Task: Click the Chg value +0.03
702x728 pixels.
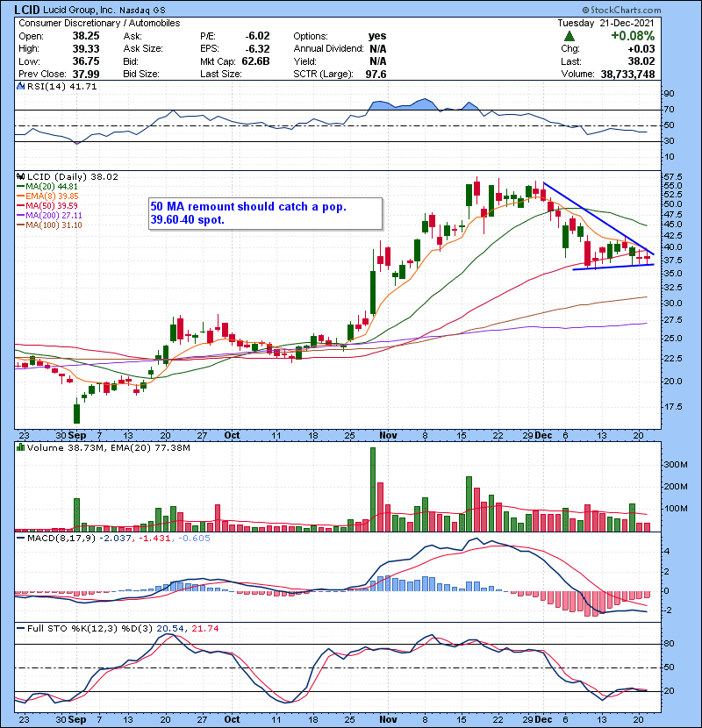Action: point(641,48)
